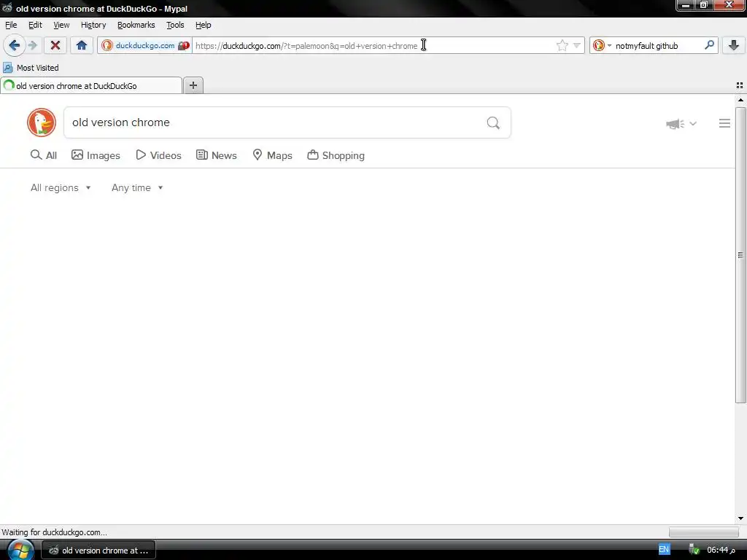Open the History menu
Screen dimensions: 747x560
tap(93, 25)
